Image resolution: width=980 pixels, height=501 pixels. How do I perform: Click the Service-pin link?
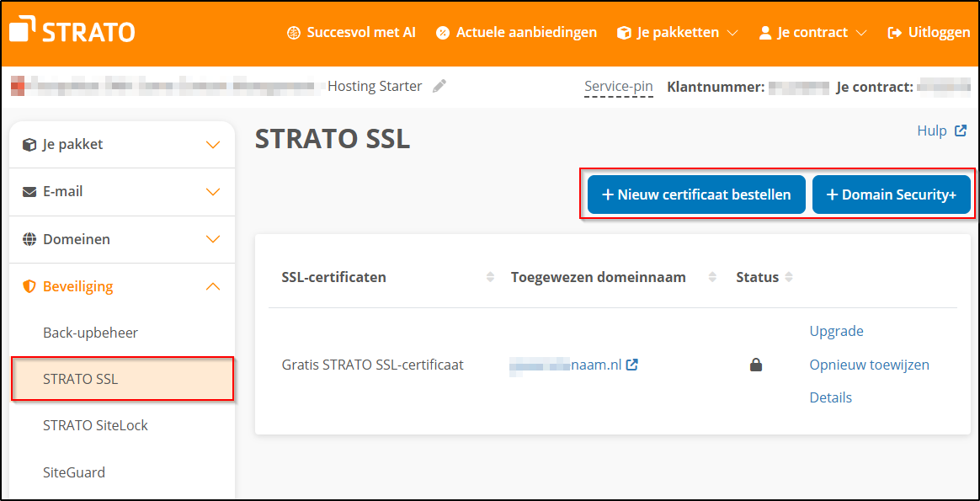tap(619, 86)
